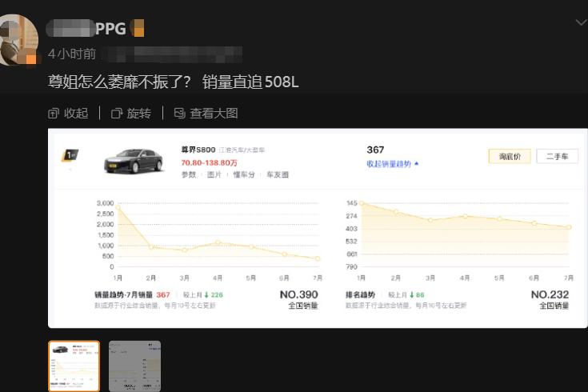Click the green down arrow 228 value
The width and height of the screenshot is (588, 392).
(x=214, y=295)
